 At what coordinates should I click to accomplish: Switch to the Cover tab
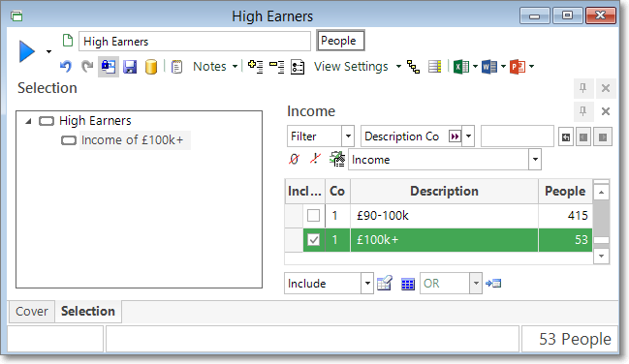tap(31, 311)
